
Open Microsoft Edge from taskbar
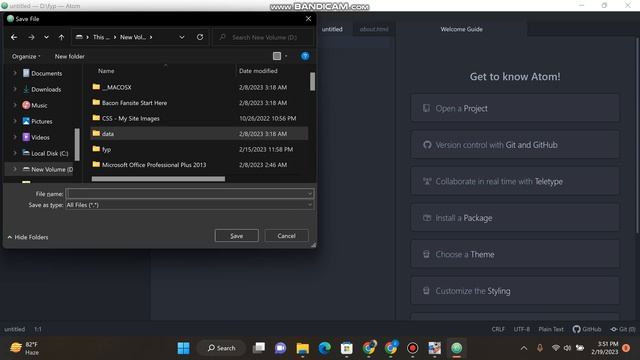(324, 348)
